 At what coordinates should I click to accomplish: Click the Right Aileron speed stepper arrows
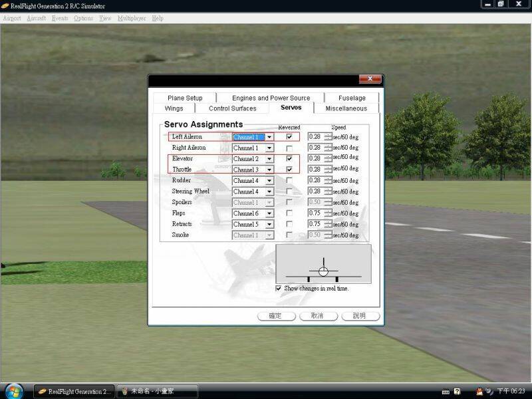pos(328,148)
